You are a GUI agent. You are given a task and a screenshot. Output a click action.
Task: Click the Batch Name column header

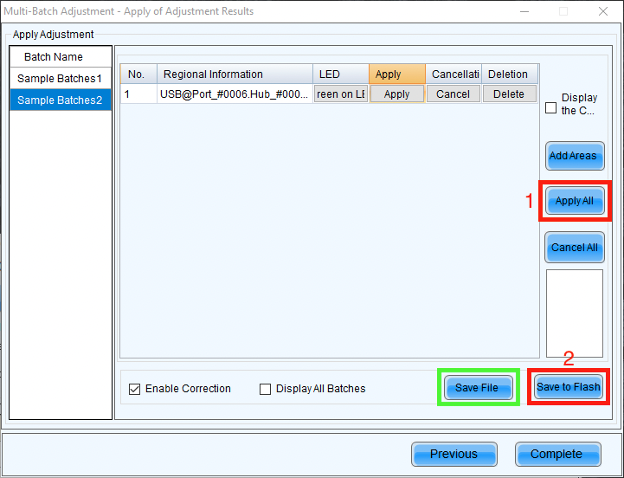[x=60, y=57]
